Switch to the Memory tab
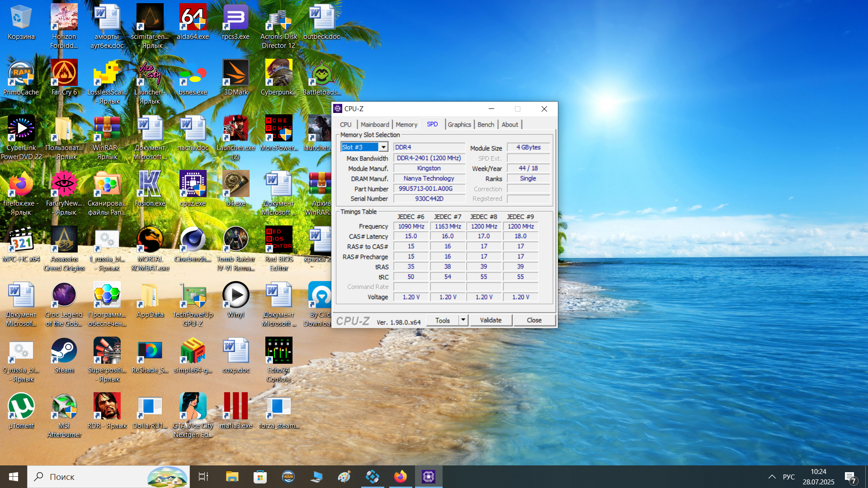 (x=406, y=125)
